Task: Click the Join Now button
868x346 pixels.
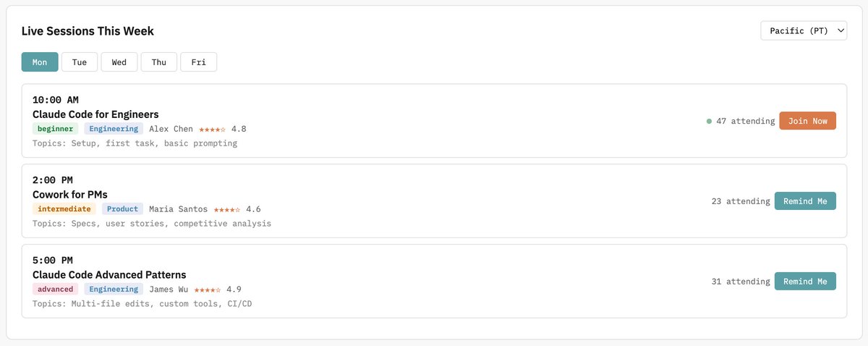Action: (807, 121)
